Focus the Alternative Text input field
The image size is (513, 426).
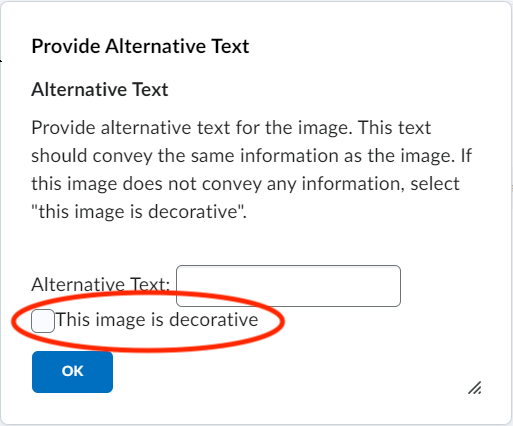[288, 286]
